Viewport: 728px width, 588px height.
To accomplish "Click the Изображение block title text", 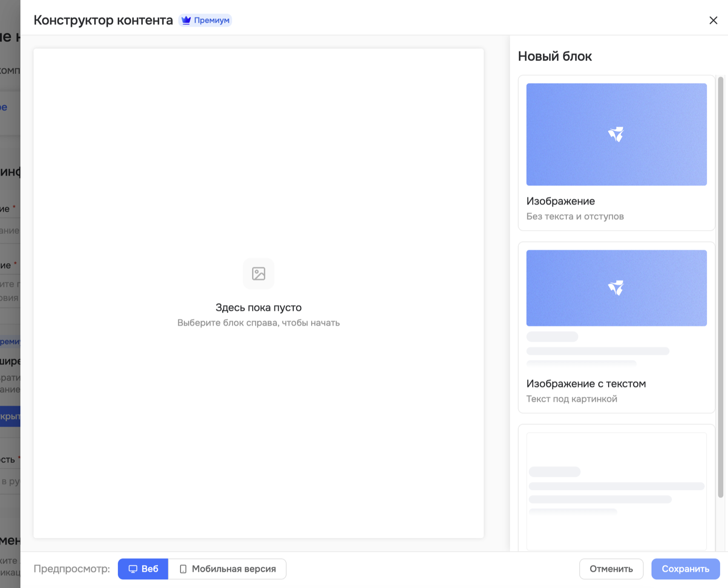I will (x=561, y=201).
